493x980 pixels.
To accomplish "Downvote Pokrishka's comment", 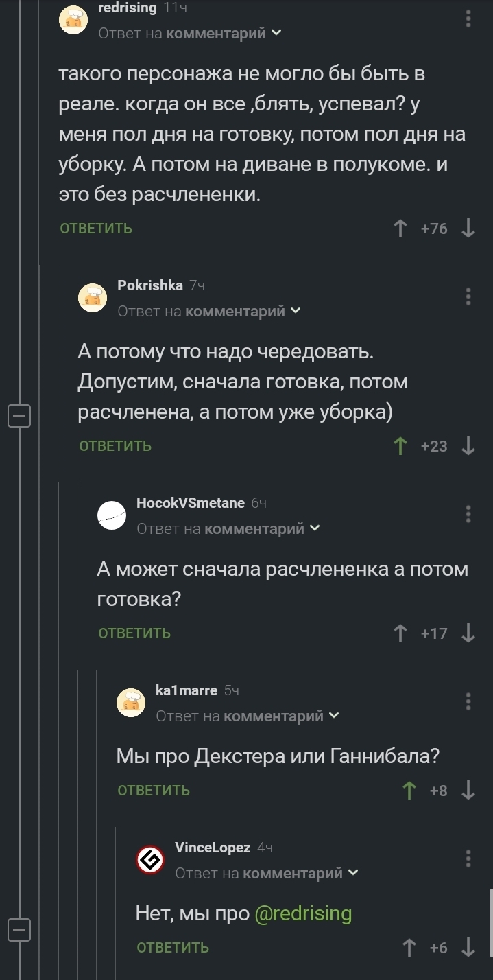I will click(468, 446).
